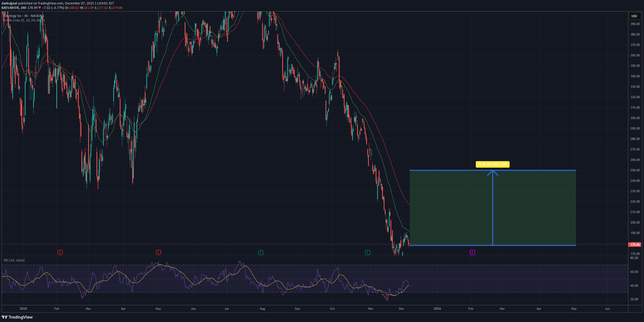Click the Oct label on the time axis
The width and height of the screenshot is (644, 322).
pyautogui.click(x=332, y=309)
